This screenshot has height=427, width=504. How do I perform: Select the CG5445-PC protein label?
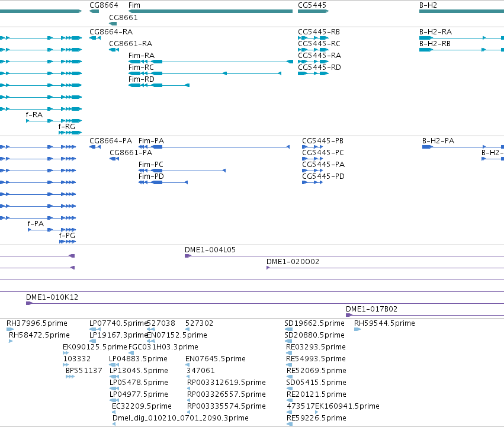(323, 153)
